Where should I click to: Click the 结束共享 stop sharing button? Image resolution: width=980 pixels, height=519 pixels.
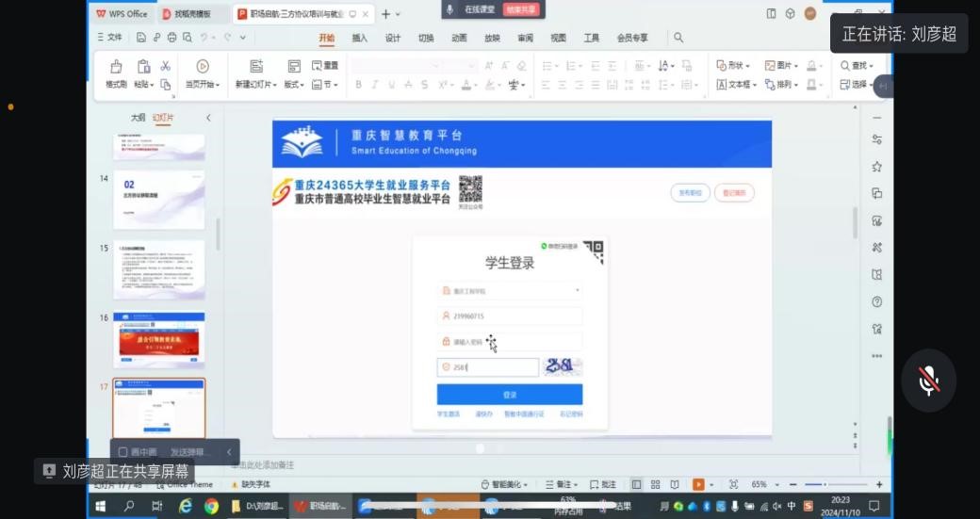point(521,9)
